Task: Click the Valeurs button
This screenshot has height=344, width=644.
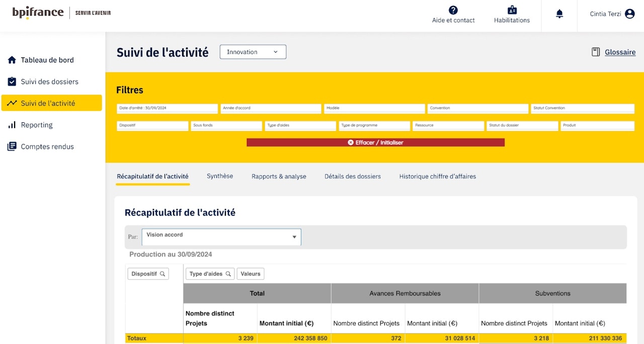Action: [250, 274]
